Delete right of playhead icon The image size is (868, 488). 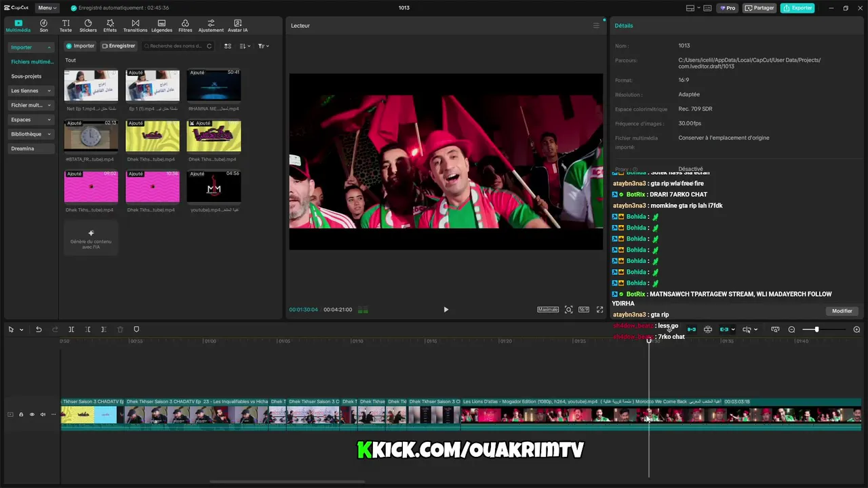(x=104, y=329)
